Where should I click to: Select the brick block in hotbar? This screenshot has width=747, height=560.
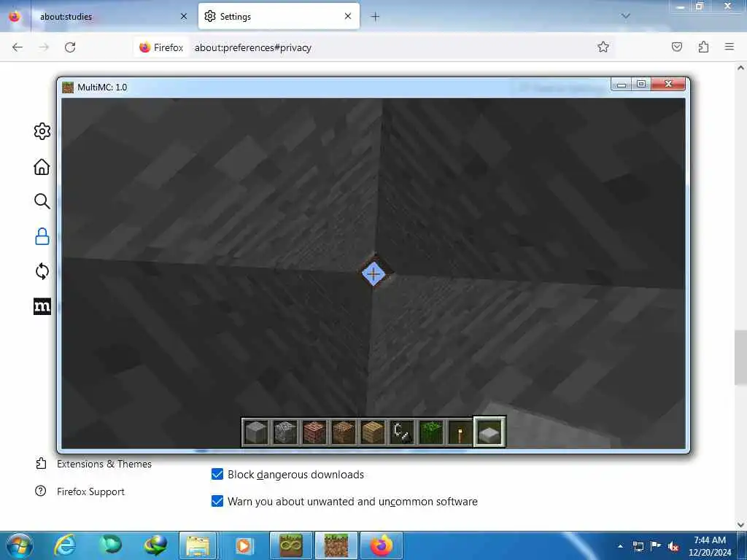pos(314,432)
